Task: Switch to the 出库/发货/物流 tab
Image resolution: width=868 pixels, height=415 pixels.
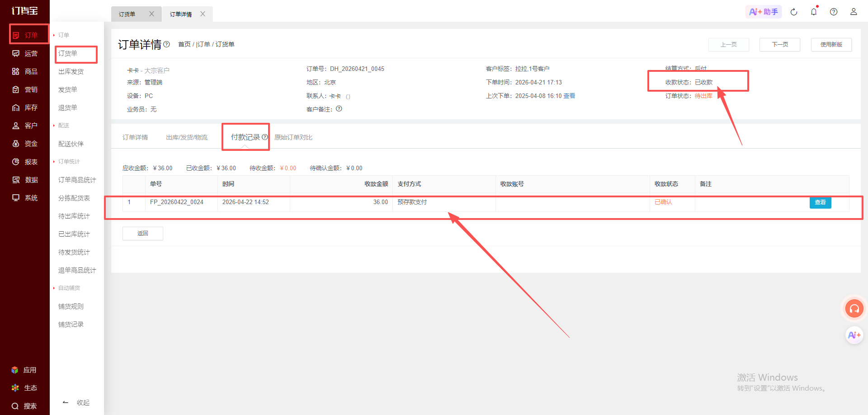Action: (x=187, y=137)
